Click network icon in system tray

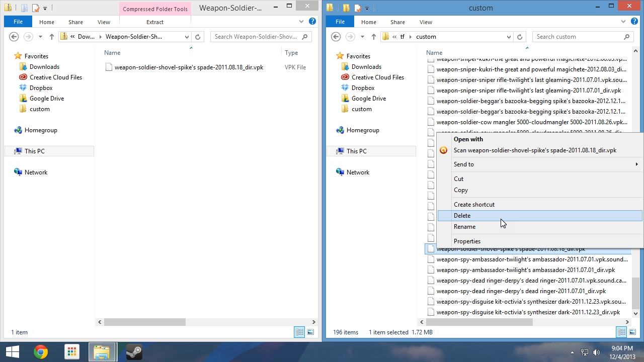point(585,352)
